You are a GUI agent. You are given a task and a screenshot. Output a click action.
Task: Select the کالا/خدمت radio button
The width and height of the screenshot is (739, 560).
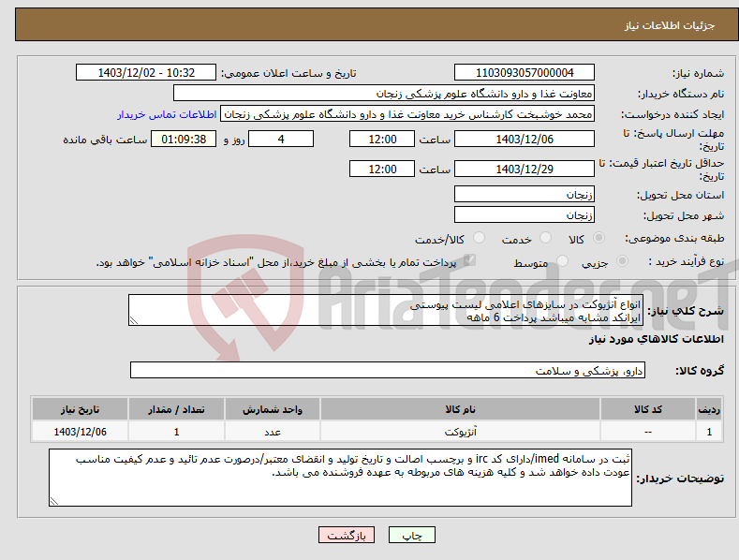479,238
